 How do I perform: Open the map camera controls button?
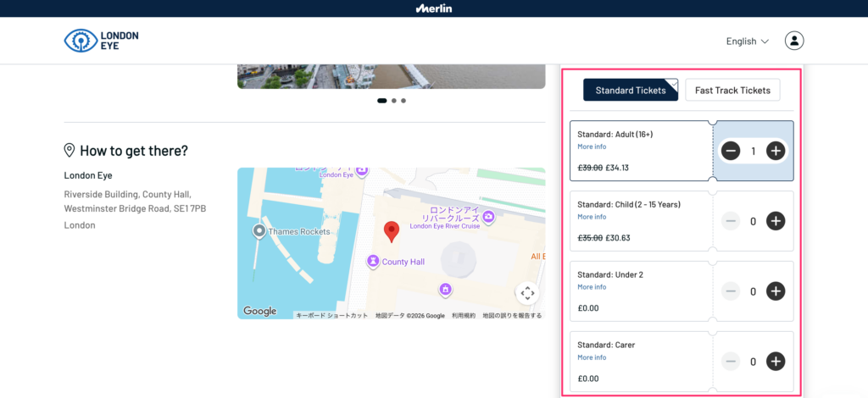(x=527, y=294)
